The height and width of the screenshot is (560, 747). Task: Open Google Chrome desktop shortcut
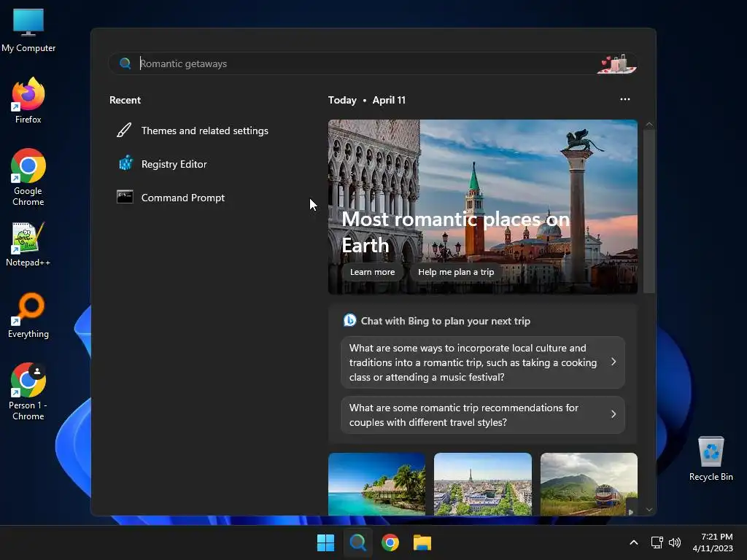(28, 177)
